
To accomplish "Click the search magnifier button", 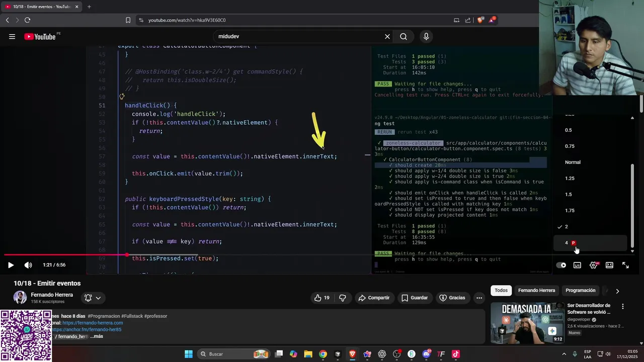I will point(404,37).
